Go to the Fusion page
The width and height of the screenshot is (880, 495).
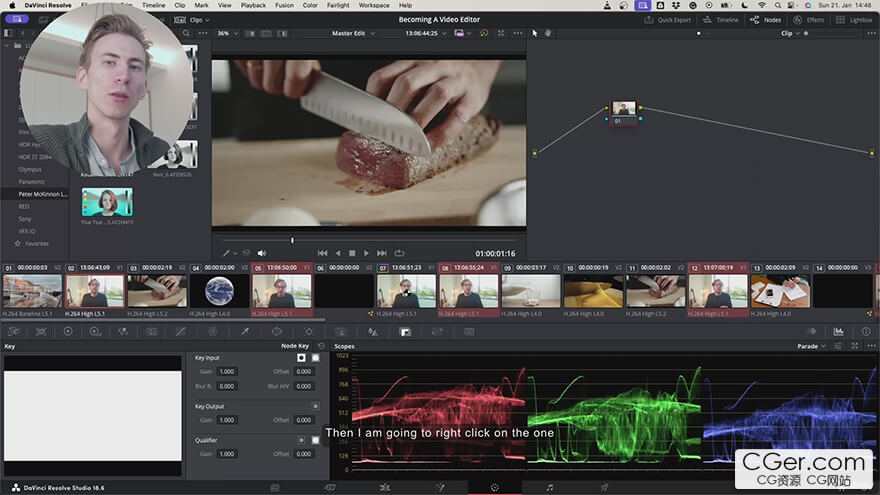(x=440, y=488)
